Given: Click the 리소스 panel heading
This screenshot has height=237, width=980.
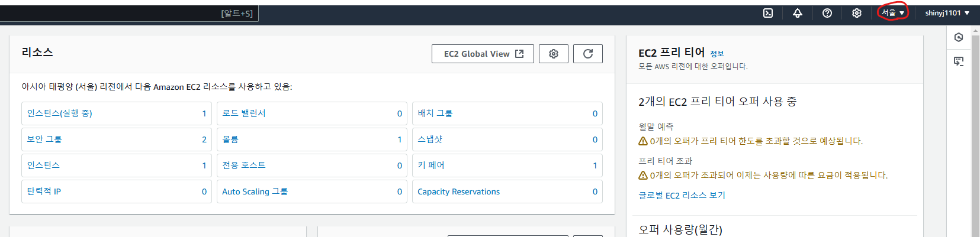Looking at the screenshot, I should pos(37,52).
